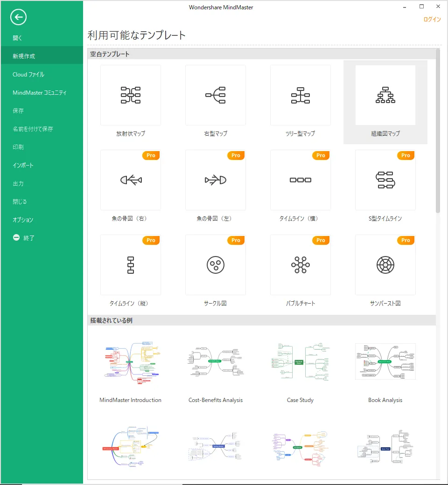Select the 右型マップ template icon
Viewport: 448px width, 485px height.
click(x=216, y=95)
